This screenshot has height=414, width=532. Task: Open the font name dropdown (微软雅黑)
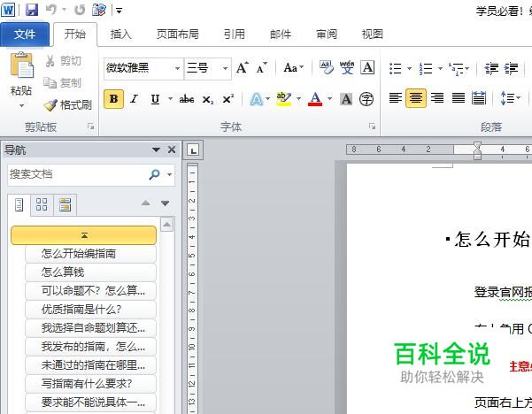[x=177, y=68]
